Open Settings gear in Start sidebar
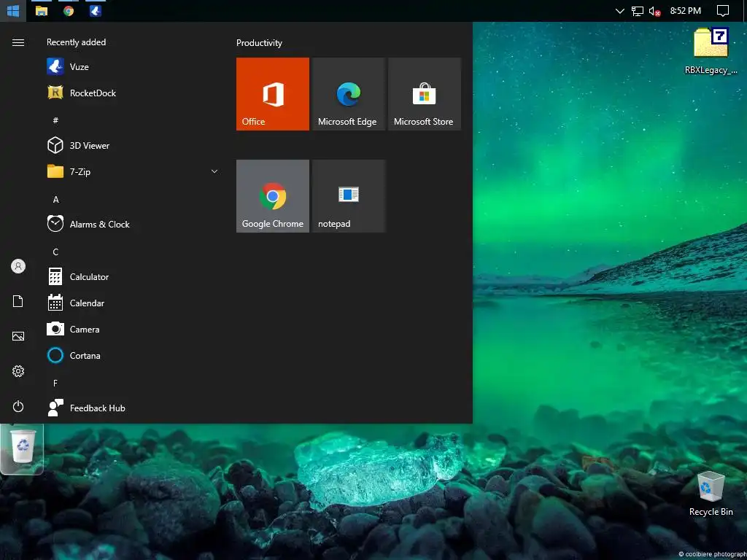This screenshot has height=560, width=747. pos(18,371)
